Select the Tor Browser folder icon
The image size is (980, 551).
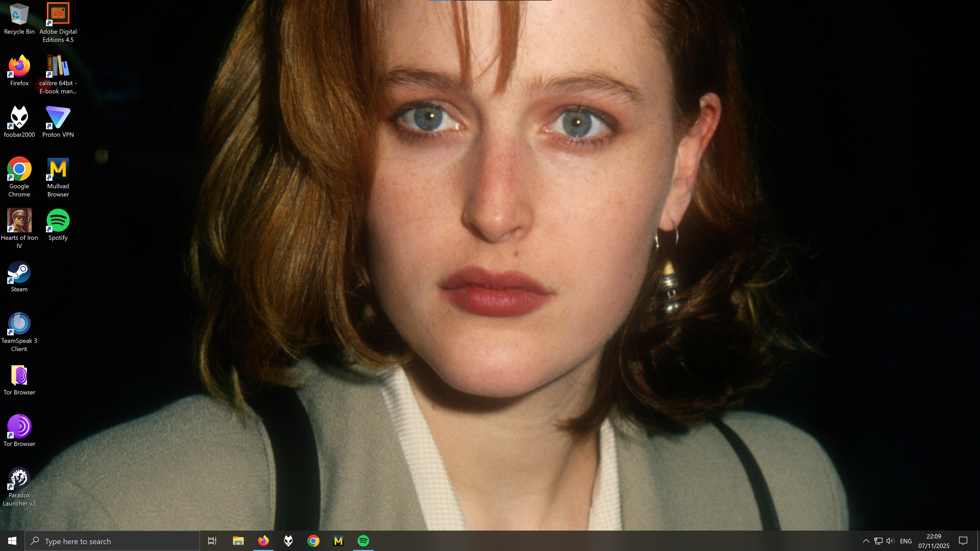[x=19, y=375]
